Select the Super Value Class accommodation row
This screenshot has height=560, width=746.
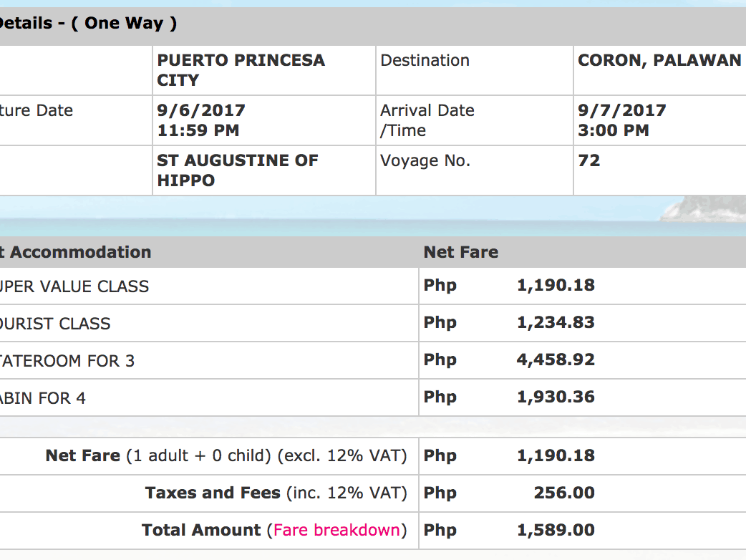74,286
